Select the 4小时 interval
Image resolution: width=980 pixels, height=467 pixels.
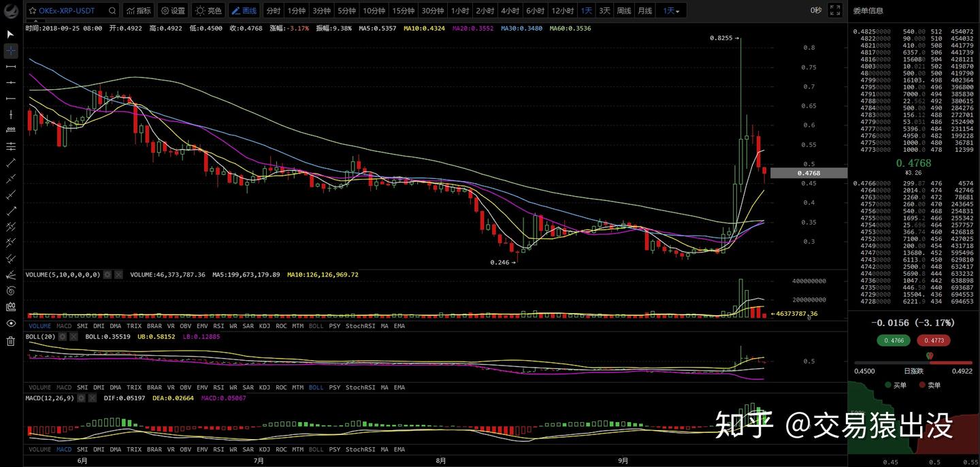coord(510,11)
